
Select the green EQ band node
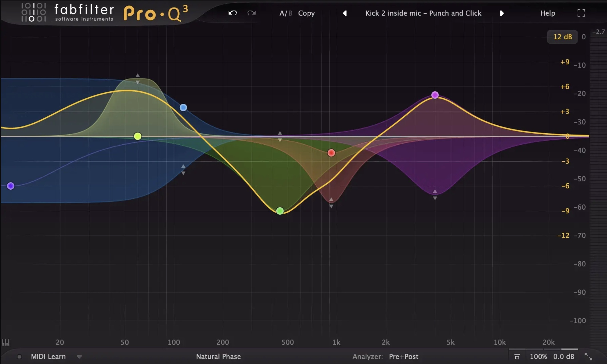[280, 211]
